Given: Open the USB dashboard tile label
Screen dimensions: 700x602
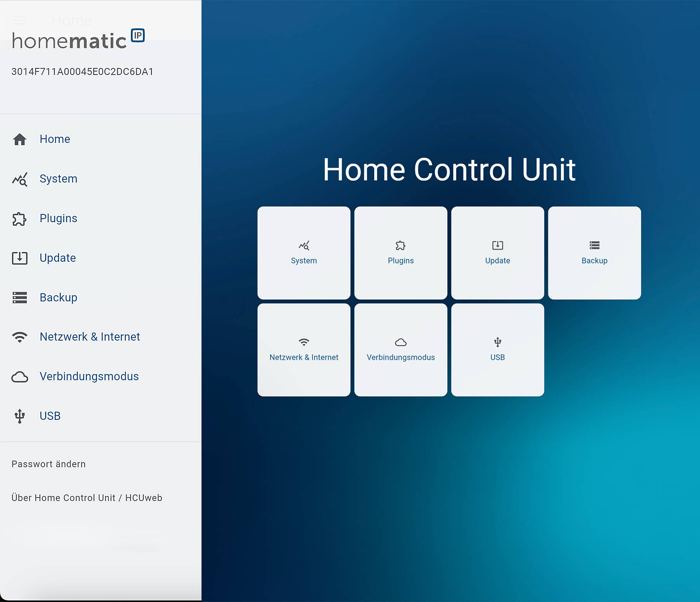Looking at the screenshot, I should [x=498, y=357].
